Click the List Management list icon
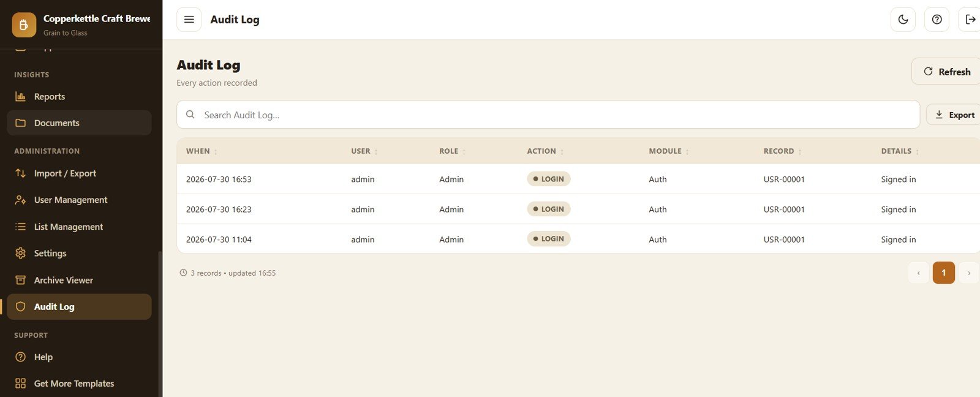 point(20,227)
